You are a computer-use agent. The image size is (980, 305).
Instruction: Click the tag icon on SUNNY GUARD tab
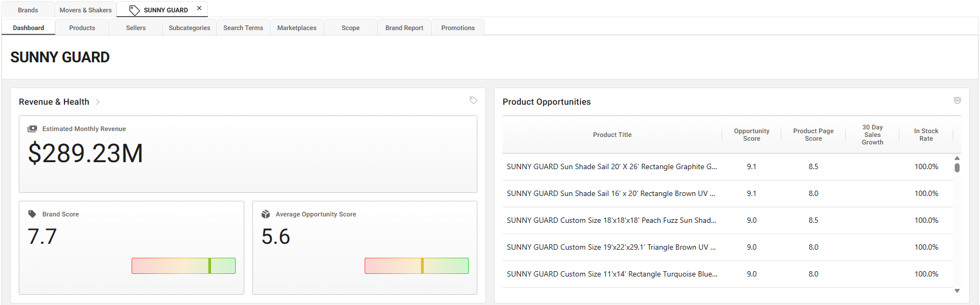pyautogui.click(x=134, y=10)
